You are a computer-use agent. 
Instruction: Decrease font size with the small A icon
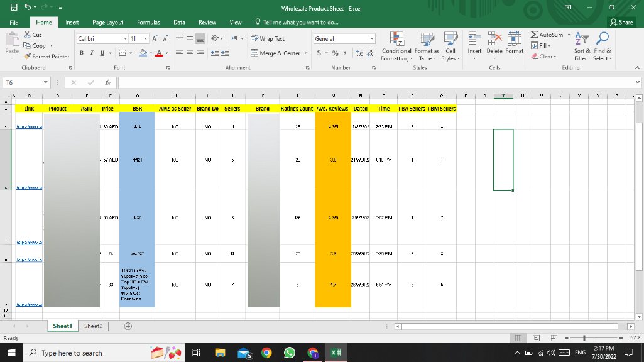coord(165,38)
